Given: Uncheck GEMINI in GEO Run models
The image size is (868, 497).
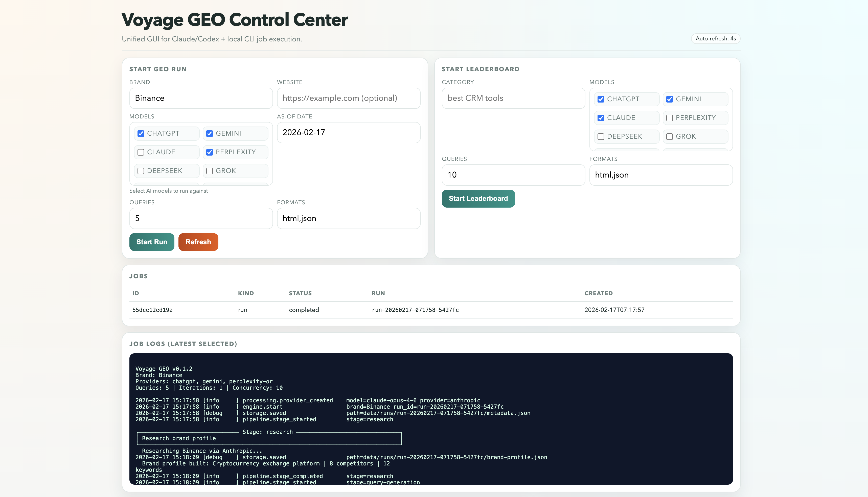Looking at the screenshot, I should (x=209, y=133).
